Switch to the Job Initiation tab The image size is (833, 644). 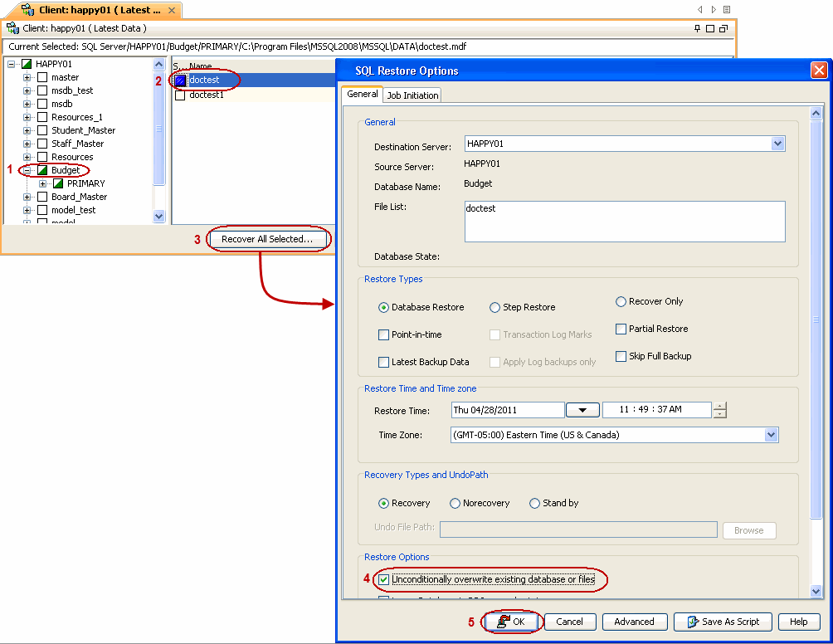413,95
